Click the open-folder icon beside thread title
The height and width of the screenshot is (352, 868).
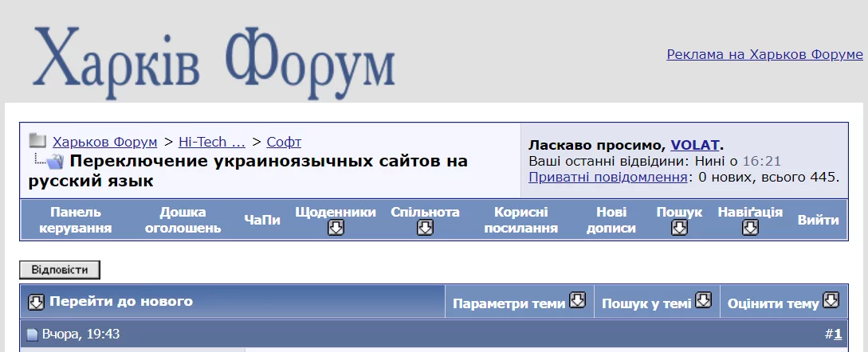(x=56, y=161)
